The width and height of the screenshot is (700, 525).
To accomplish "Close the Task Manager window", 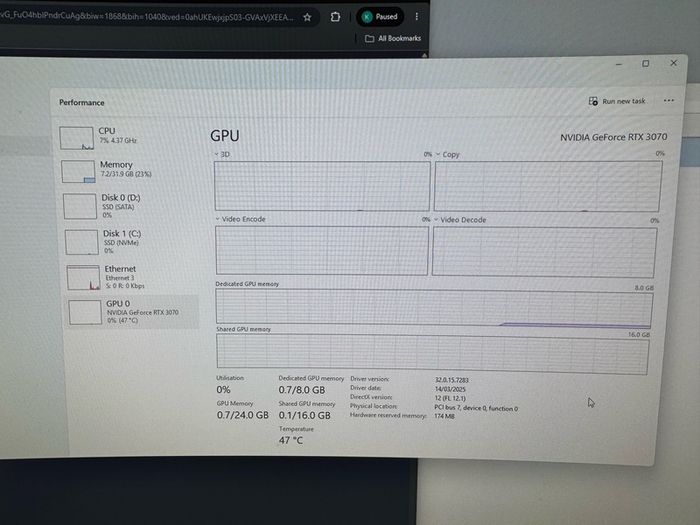I will click(674, 63).
